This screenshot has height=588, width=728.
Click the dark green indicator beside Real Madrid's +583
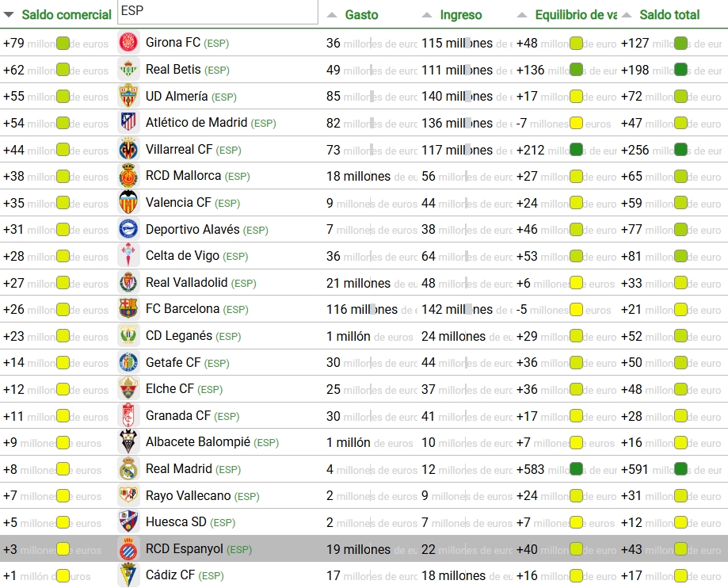[x=578, y=468]
